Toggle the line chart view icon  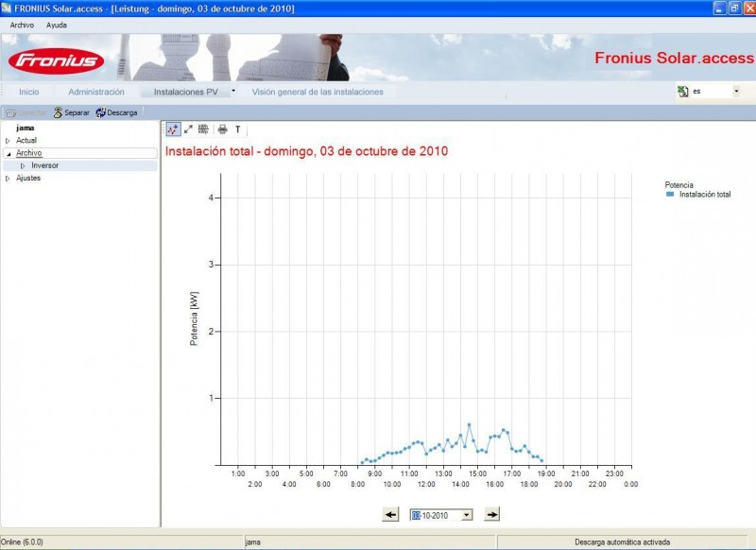tap(173, 129)
